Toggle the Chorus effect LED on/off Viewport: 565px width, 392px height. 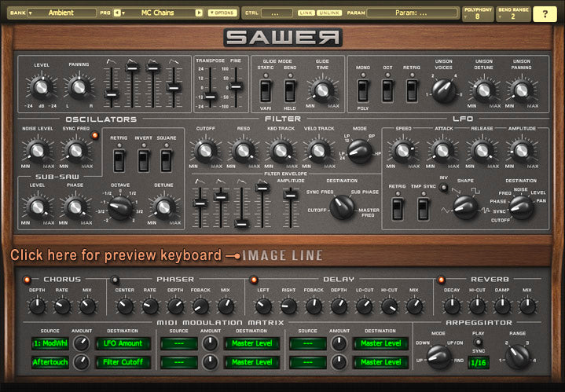click(x=28, y=280)
